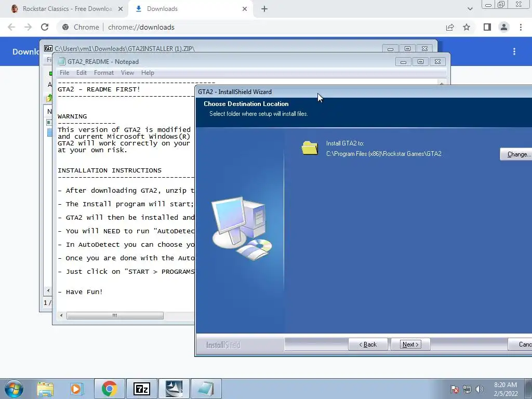Click Chrome back navigation arrow
532x399 pixels.
tap(11, 27)
